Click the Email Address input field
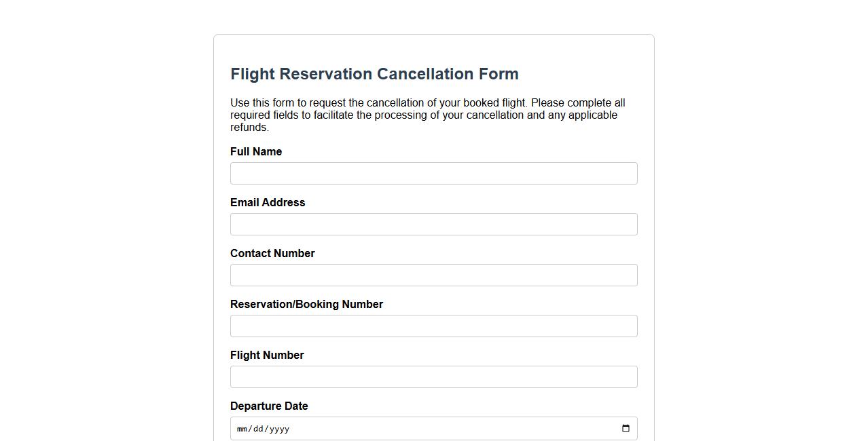 pos(433,224)
